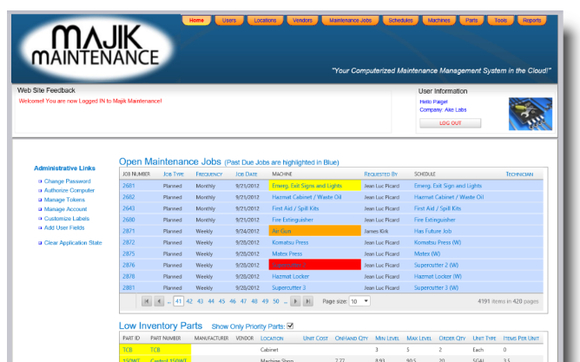This screenshot has width=580, height=362.
Task: Click Hello Paiget user link
Action: (x=434, y=102)
